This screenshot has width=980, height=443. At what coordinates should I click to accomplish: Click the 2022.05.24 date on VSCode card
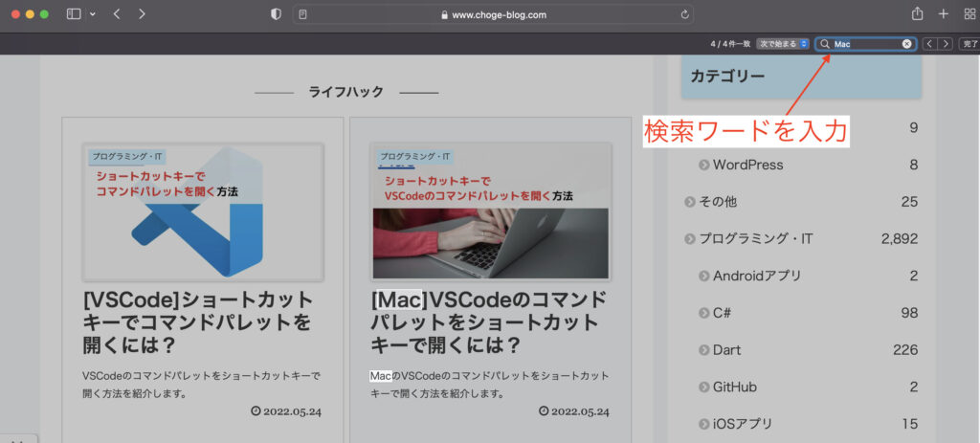point(292,411)
